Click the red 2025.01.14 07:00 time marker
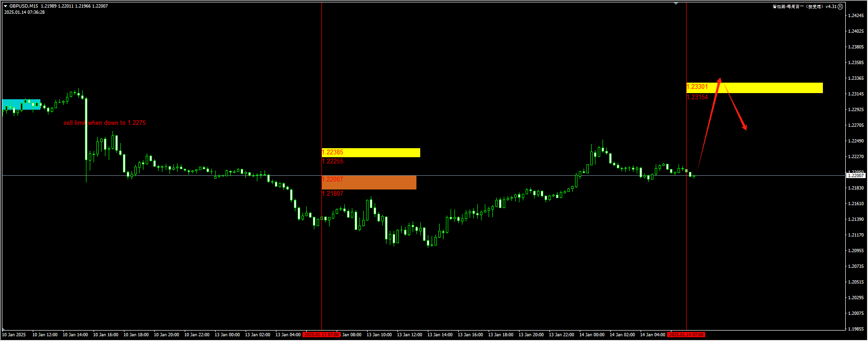Image resolution: width=868 pixels, height=341 pixels. coord(686,335)
